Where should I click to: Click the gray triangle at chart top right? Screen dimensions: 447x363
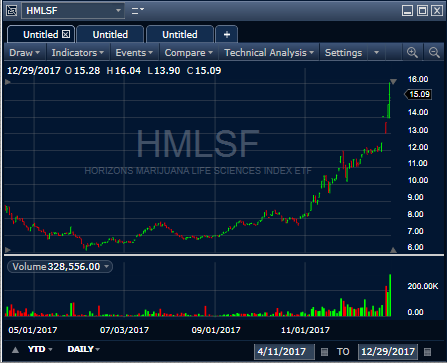click(x=393, y=81)
